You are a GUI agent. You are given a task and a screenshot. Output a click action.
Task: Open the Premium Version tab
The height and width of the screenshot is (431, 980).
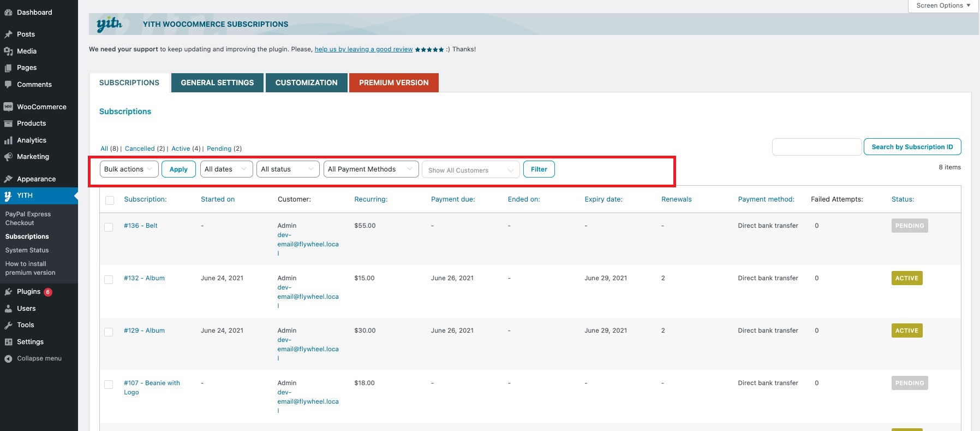click(394, 82)
